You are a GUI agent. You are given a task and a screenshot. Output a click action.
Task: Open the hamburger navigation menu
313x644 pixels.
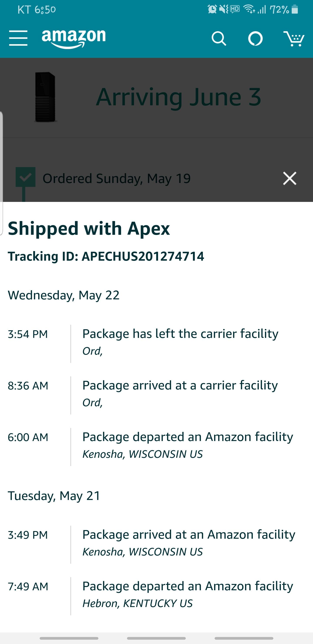point(18,38)
